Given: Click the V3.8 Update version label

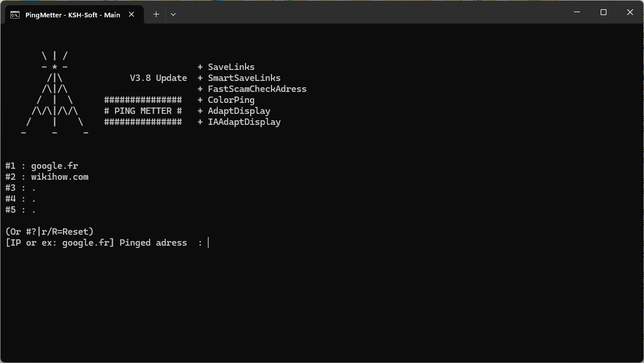Looking at the screenshot, I should (158, 78).
